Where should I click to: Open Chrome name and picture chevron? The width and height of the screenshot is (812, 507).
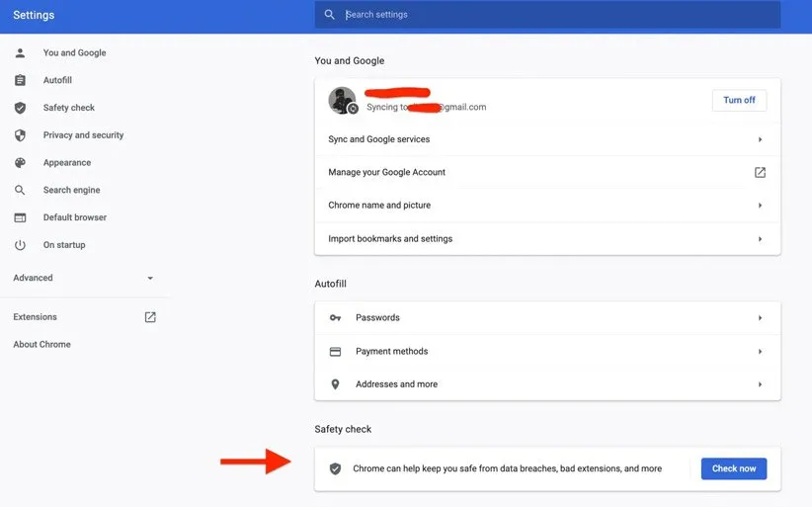[x=760, y=206]
